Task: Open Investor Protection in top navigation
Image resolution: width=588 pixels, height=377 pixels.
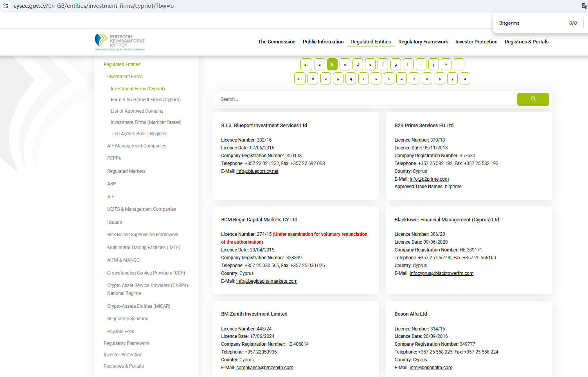Action: click(476, 42)
